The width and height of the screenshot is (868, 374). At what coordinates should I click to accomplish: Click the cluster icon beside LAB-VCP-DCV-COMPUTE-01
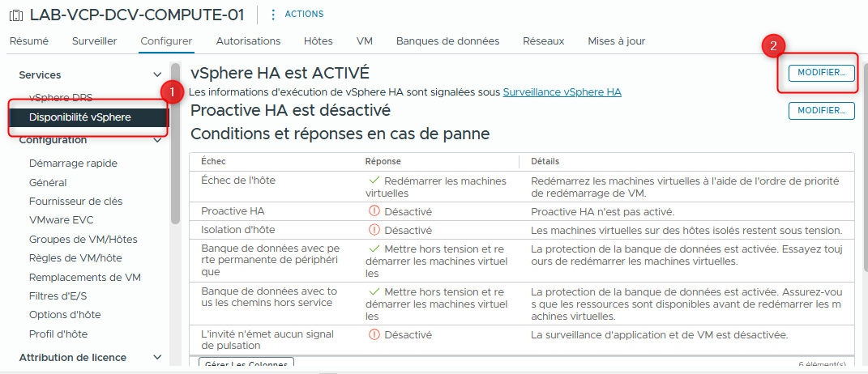pos(16,15)
